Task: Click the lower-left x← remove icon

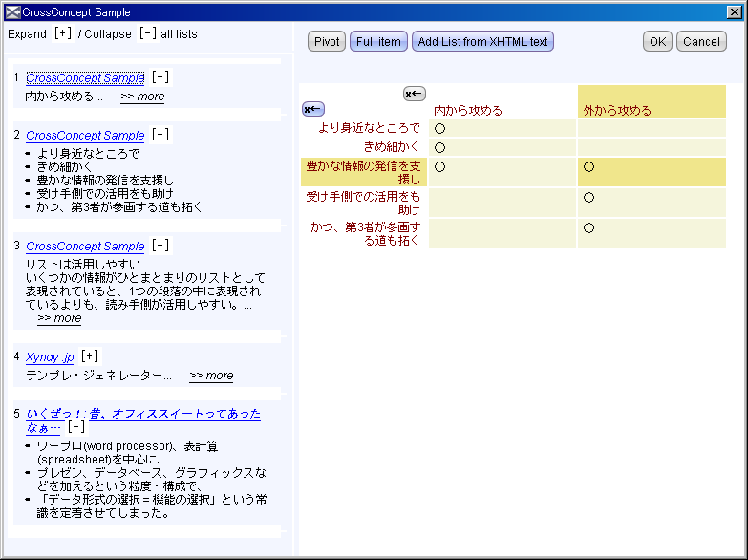Action: 313,109
